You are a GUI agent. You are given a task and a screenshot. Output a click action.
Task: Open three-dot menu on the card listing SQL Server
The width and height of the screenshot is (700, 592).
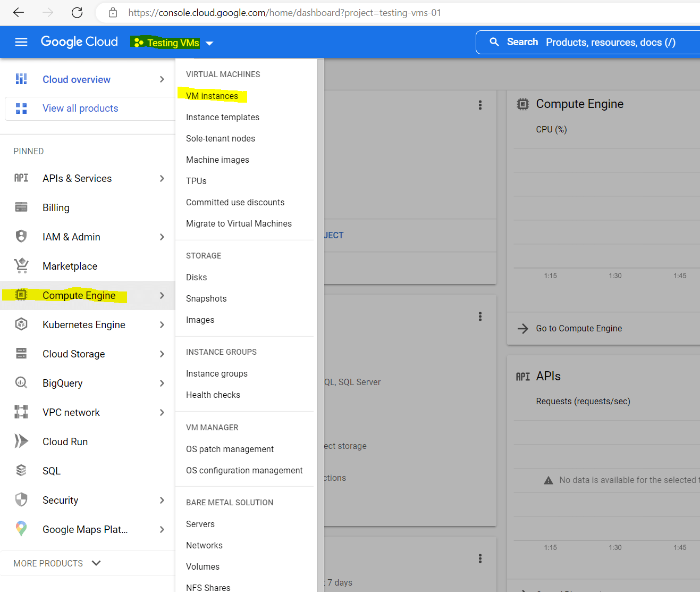[480, 317]
